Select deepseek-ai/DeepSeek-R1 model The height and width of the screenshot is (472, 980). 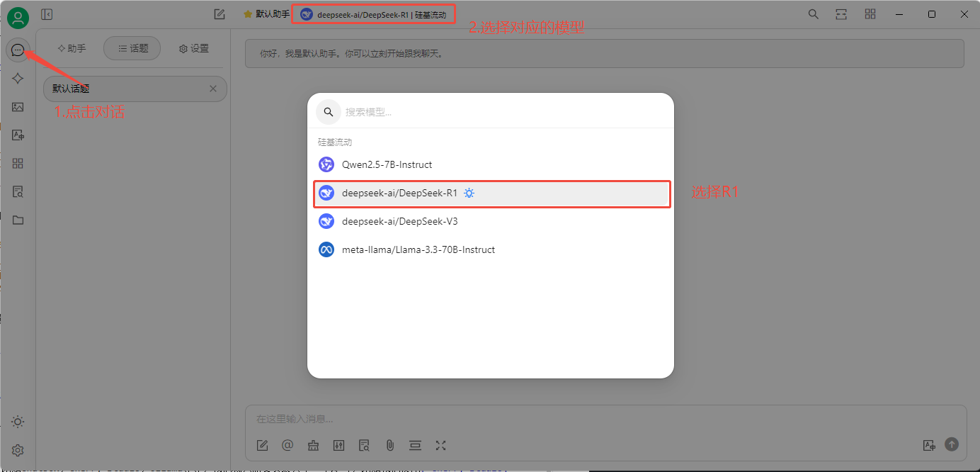tap(492, 193)
